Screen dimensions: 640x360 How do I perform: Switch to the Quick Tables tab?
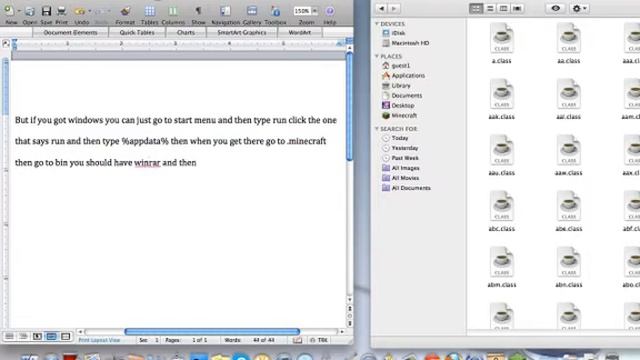137,32
